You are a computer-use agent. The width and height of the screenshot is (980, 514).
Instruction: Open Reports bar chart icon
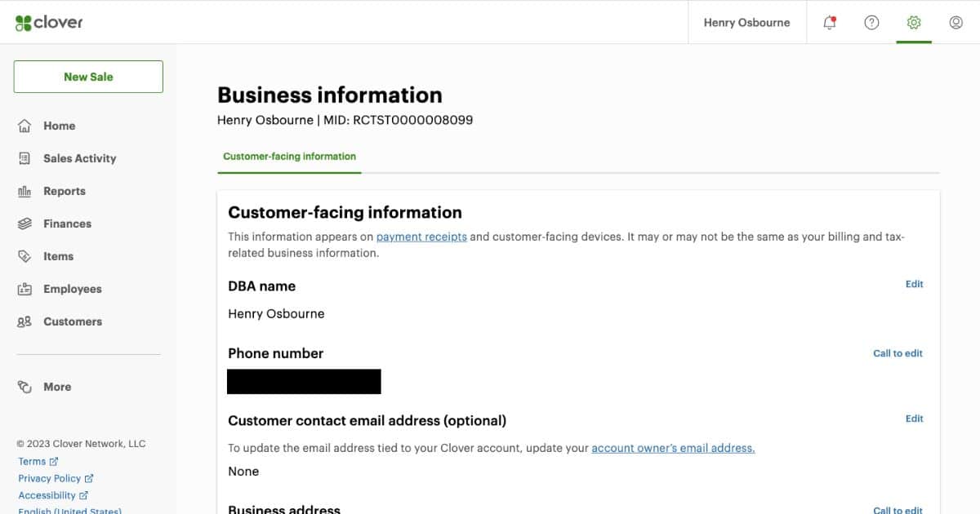coord(24,191)
